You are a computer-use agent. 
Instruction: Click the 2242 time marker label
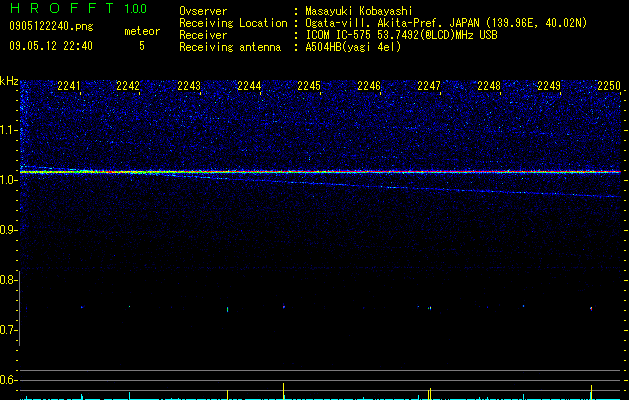(128, 85)
